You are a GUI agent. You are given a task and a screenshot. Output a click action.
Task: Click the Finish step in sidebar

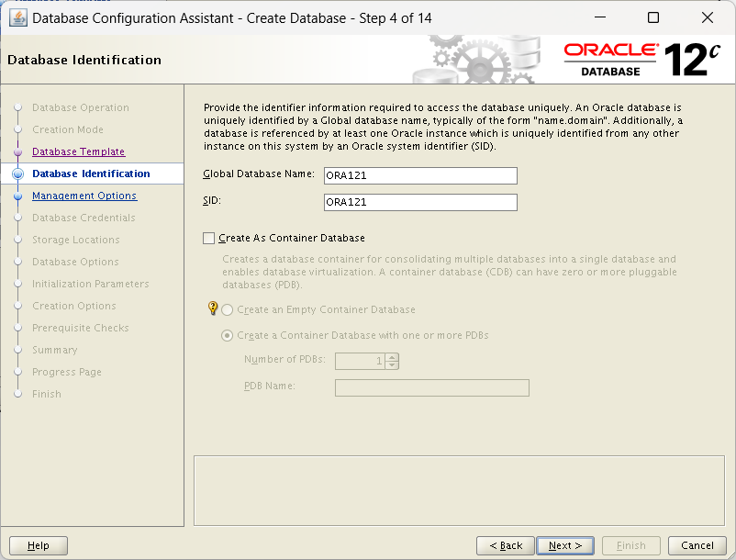(47, 395)
